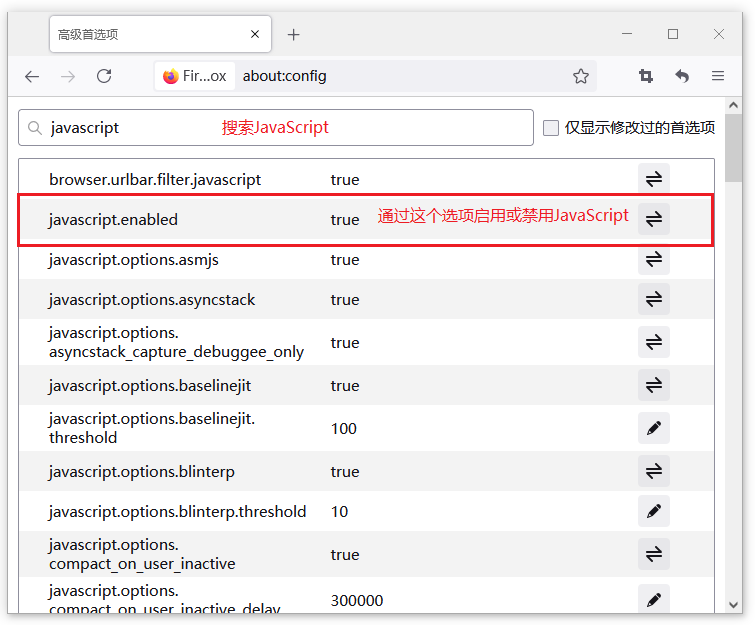Click the reload page icon

[104, 76]
